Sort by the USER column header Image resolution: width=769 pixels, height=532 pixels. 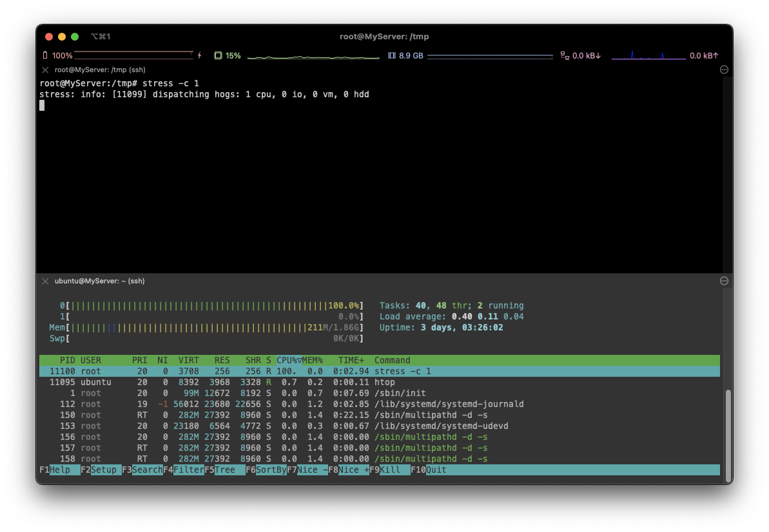pyautogui.click(x=91, y=360)
